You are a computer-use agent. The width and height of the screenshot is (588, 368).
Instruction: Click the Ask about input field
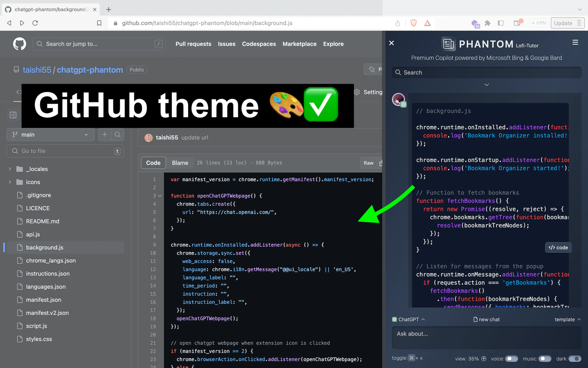tap(486, 337)
